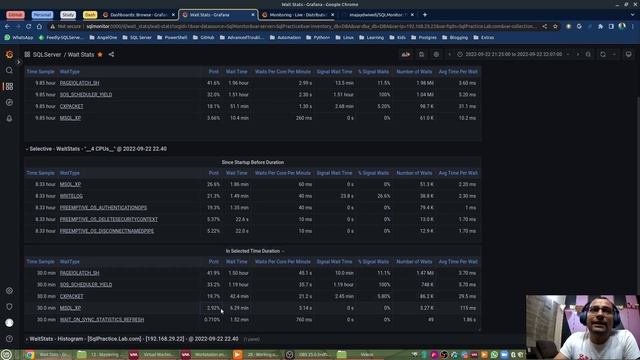The width and height of the screenshot is (640, 360).
Task: Open the Postgres bookmarks folder
Action: click(423, 37)
